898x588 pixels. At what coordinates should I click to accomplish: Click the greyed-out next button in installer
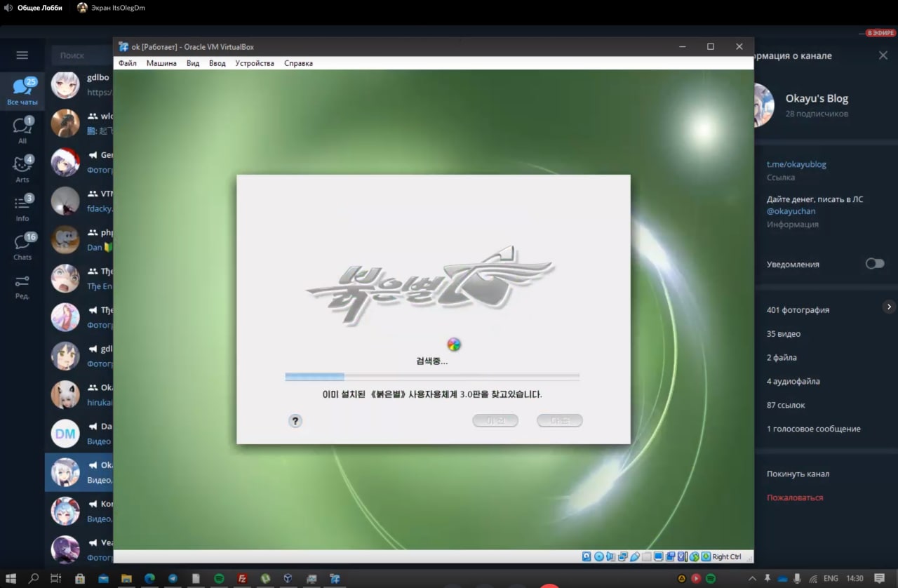(560, 420)
